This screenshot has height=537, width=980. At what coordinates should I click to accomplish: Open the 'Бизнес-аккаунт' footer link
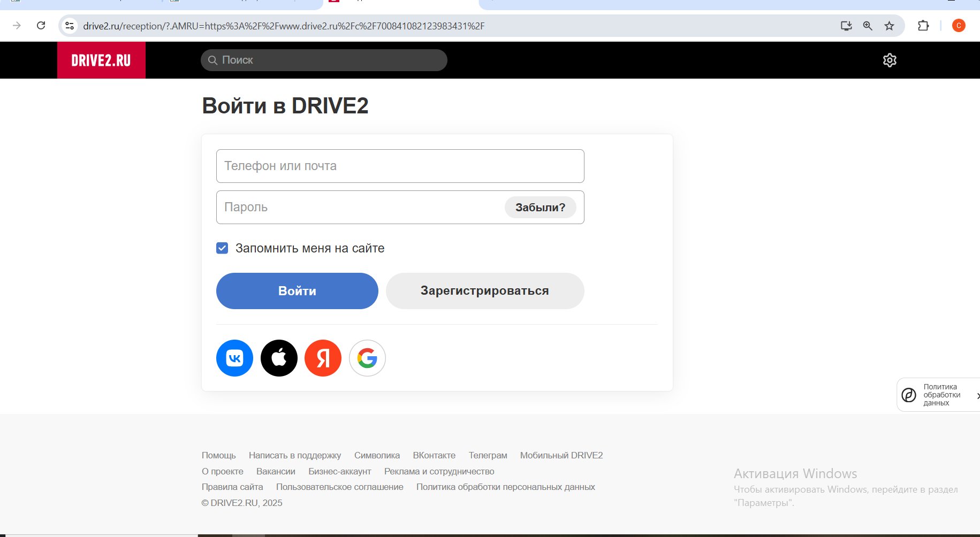(x=340, y=471)
